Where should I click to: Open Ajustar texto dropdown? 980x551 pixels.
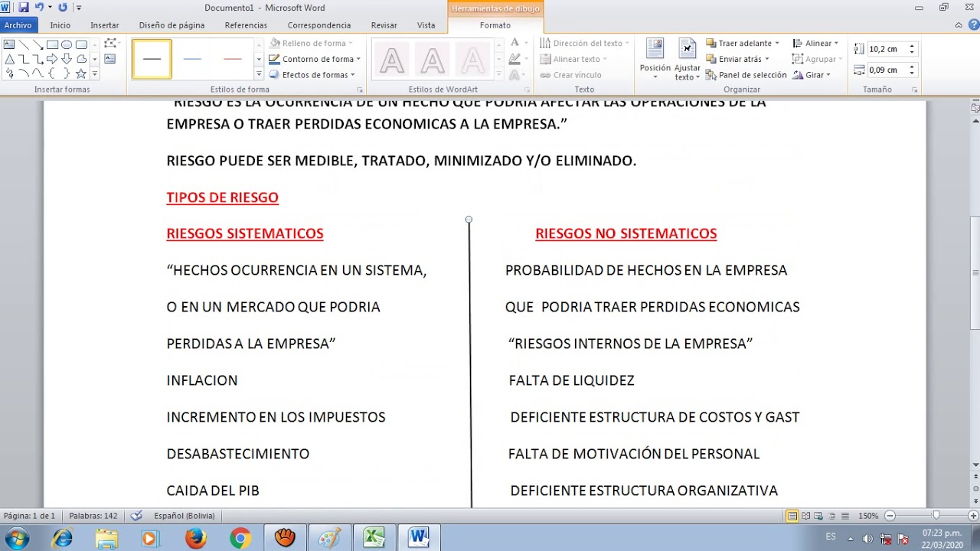688,60
